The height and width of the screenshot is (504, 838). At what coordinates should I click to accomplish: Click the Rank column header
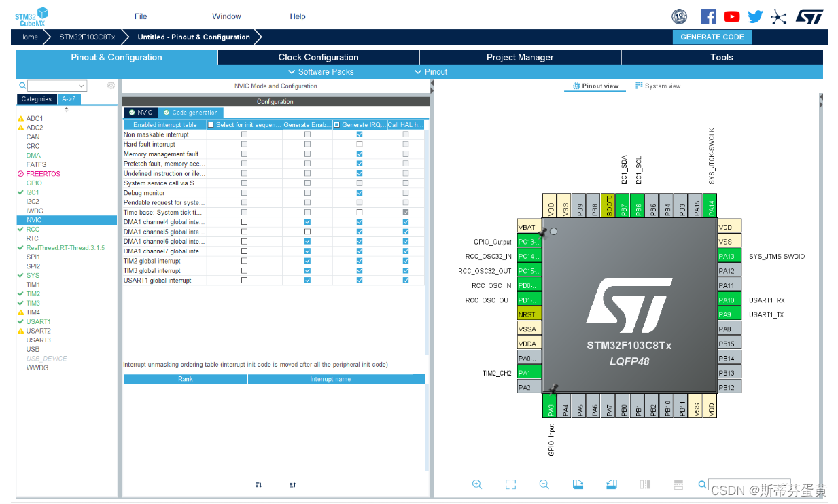point(186,379)
